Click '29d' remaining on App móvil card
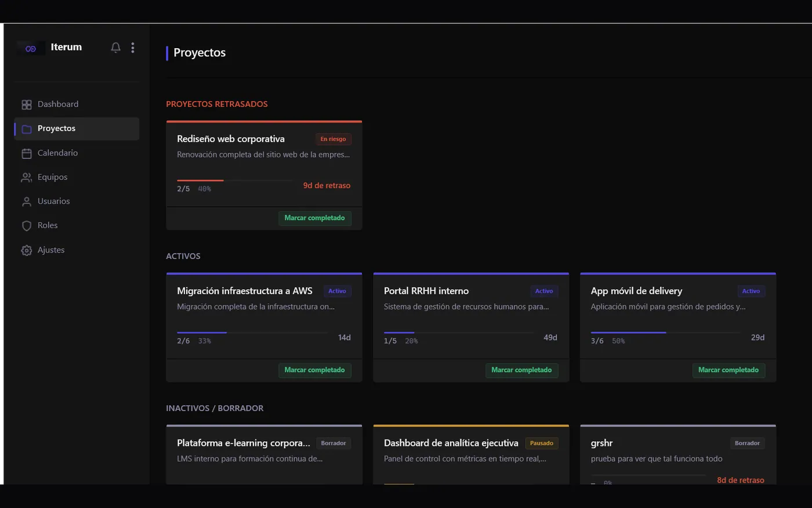Viewport: 812px width, 508px height. pyautogui.click(x=757, y=338)
